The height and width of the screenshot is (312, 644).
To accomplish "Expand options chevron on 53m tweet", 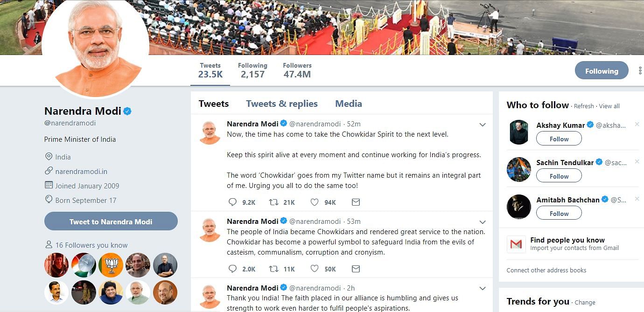I will tap(483, 222).
